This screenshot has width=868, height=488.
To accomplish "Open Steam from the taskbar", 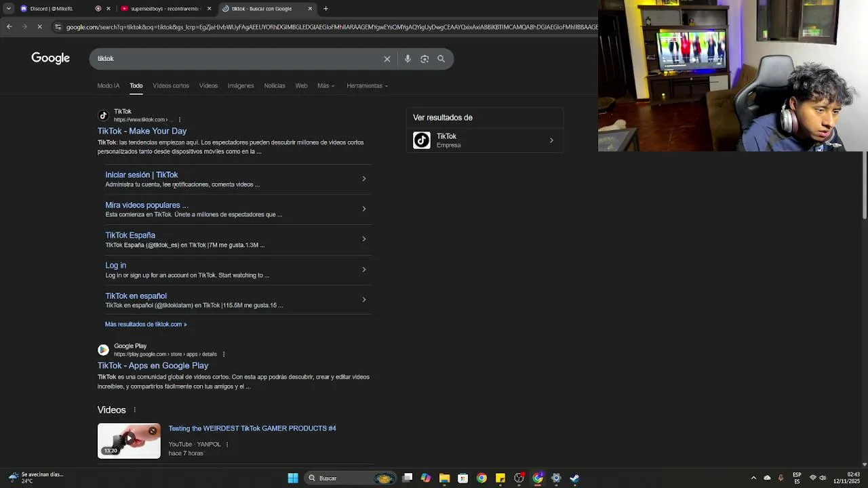I will pos(574,478).
